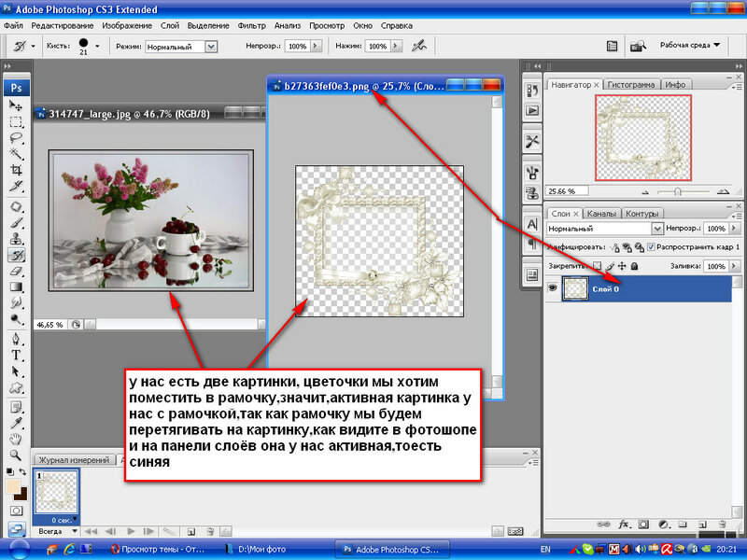Select the Brush tool in toolbox
The height and width of the screenshot is (560, 747).
[16, 223]
